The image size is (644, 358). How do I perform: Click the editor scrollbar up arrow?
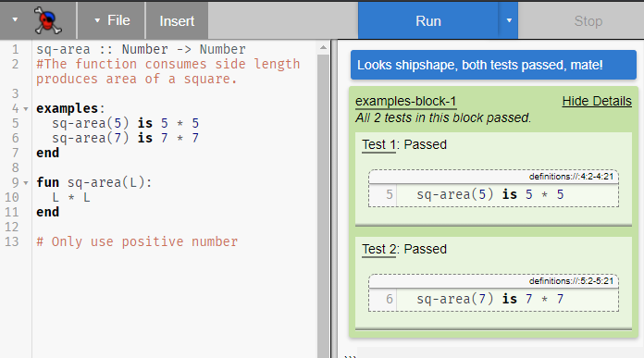coord(323,48)
